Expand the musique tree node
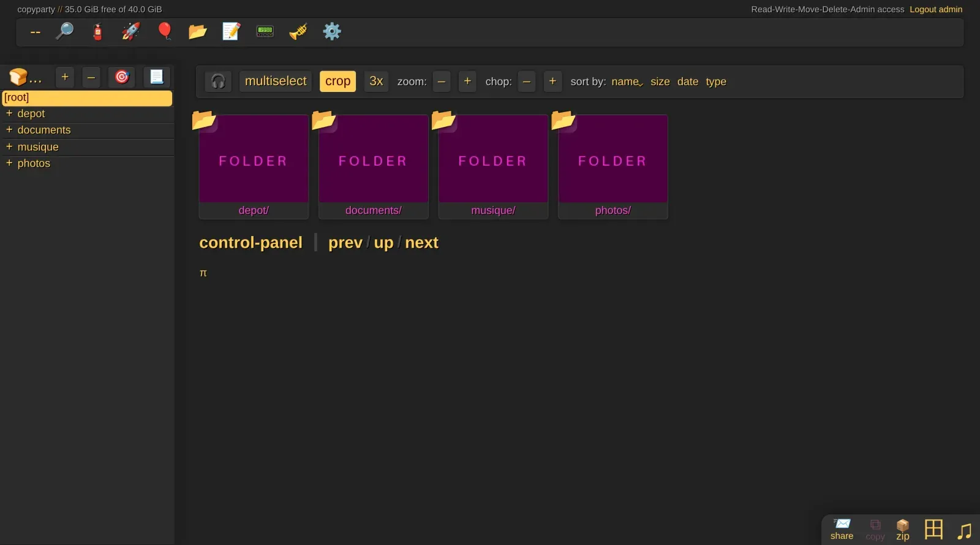 9,147
